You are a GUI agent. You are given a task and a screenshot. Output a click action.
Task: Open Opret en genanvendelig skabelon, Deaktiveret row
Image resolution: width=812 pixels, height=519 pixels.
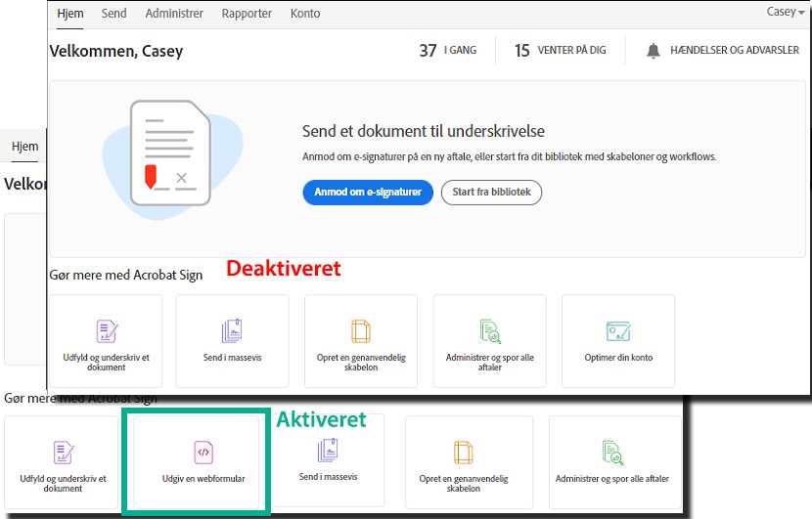361,363
